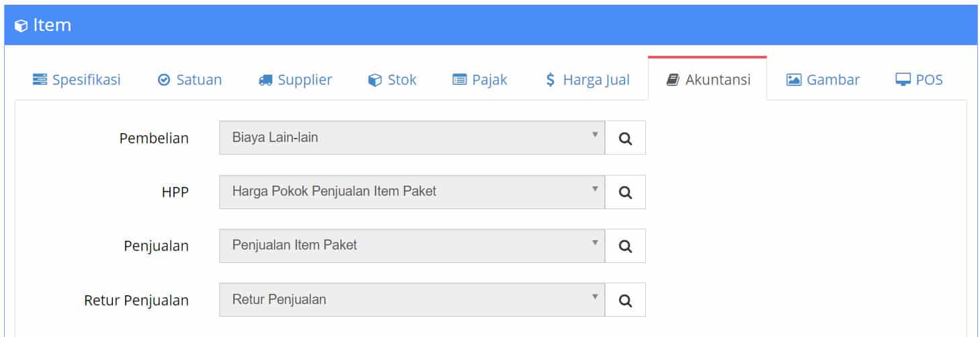Click the dollar icon on Harga Jual tab
The height and width of the screenshot is (337, 980).
click(550, 80)
